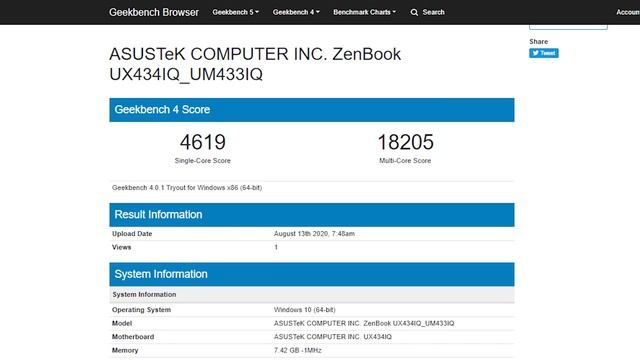Screen dimensions: 640x360
Task: Click the Geekbench 4.0.1 Tryout version text
Action: pyautogui.click(x=187, y=188)
